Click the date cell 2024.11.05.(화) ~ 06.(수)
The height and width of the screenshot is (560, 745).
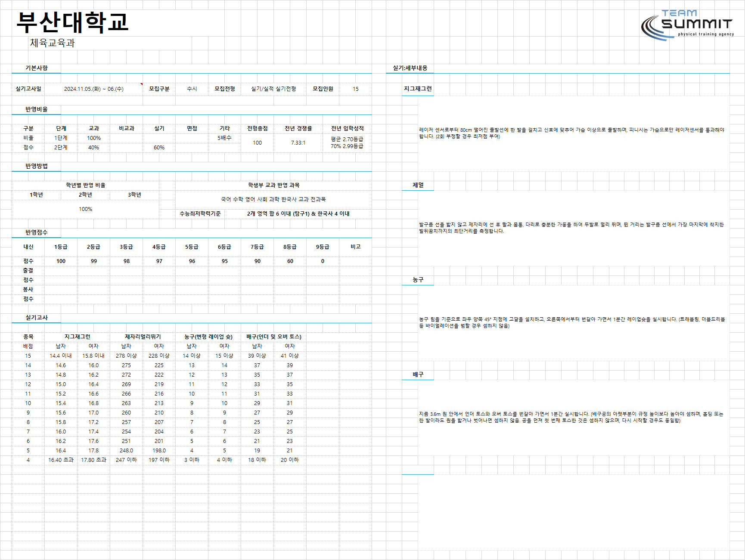(x=93, y=89)
